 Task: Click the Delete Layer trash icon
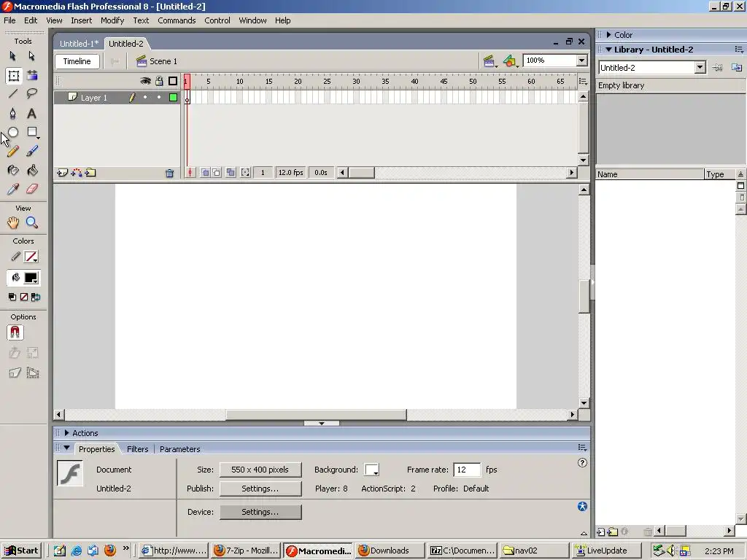[x=169, y=174]
